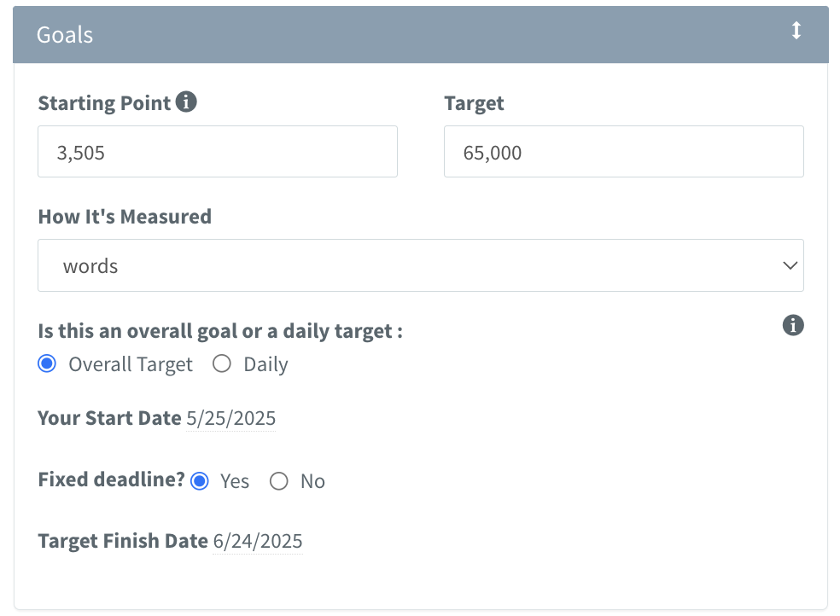Change the Target Finish Date 6/24/2025

[257, 541]
